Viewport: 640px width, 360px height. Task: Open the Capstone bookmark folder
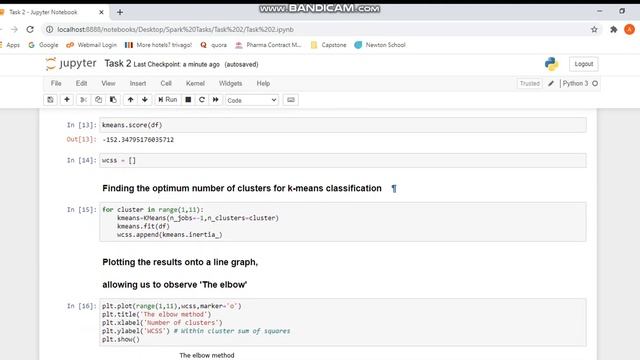[x=328, y=45]
